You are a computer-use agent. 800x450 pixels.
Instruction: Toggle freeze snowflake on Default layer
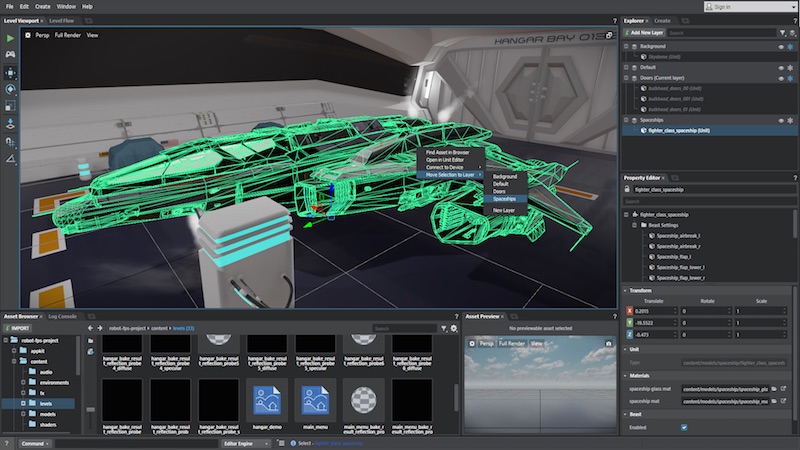[790, 67]
